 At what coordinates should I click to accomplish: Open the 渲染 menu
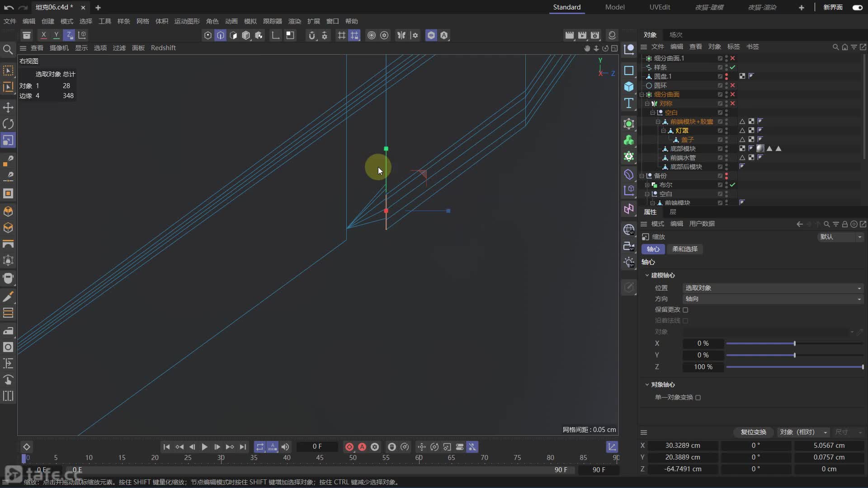pos(295,21)
